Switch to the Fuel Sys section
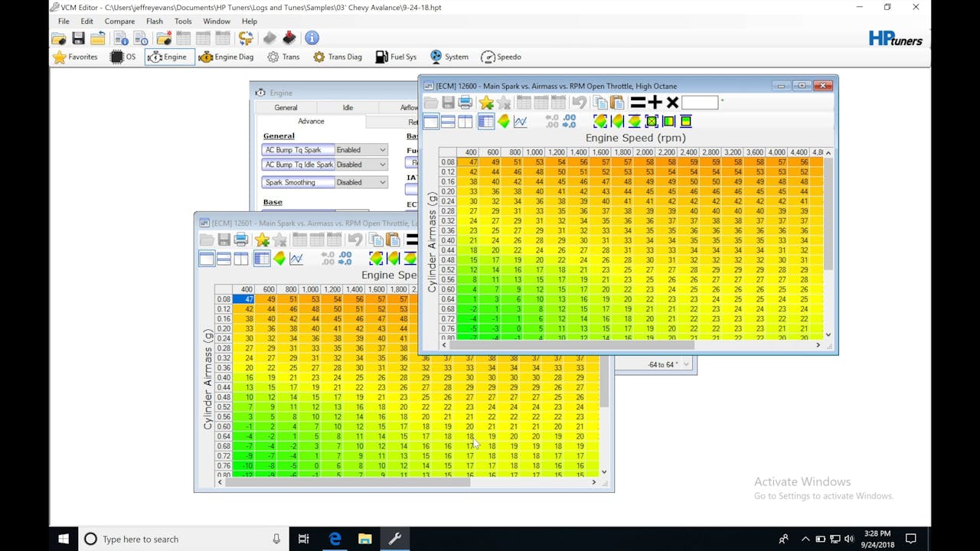This screenshot has height=551, width=980. [396, 57]
